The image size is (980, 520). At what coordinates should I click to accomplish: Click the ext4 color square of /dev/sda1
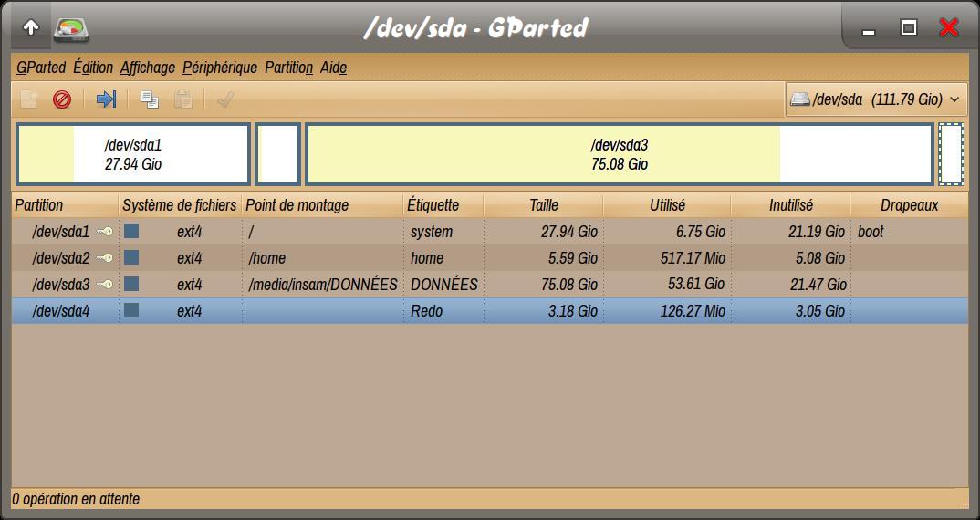pos(131,231)
